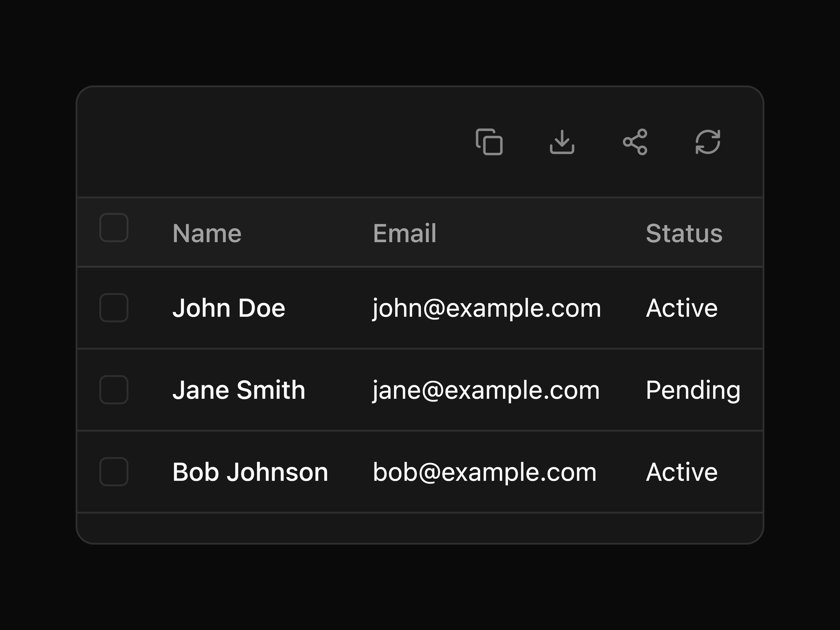Tick the Bob Johnson row checkbox
The width and height of the screenshot is (840, 630).
(x=114, y=472)
